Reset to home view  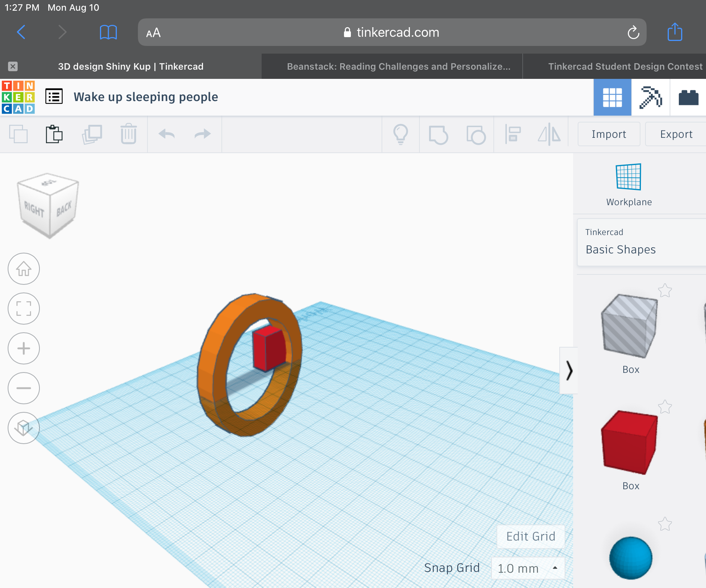tap(24, 269)
